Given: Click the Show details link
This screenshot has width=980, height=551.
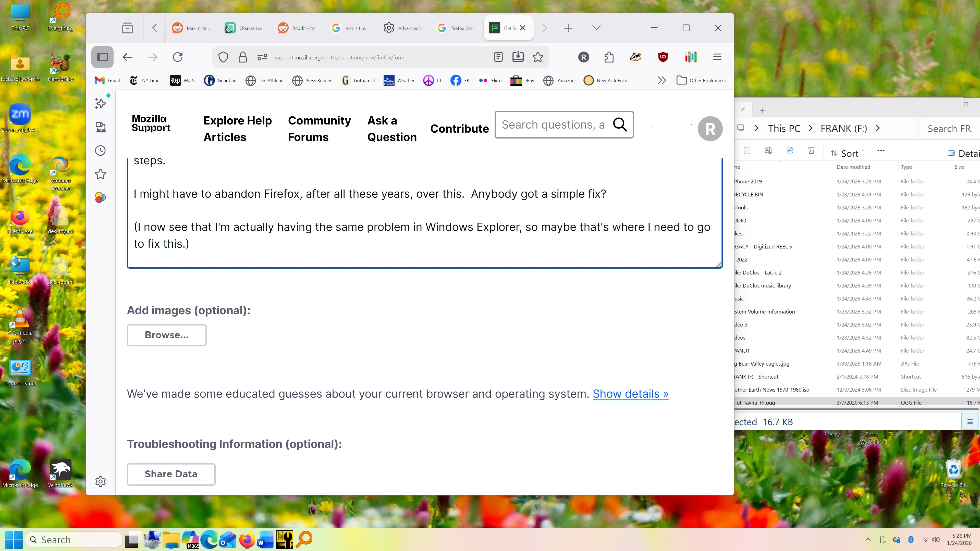Looking at the screenshot, I should tap(630, 394).
